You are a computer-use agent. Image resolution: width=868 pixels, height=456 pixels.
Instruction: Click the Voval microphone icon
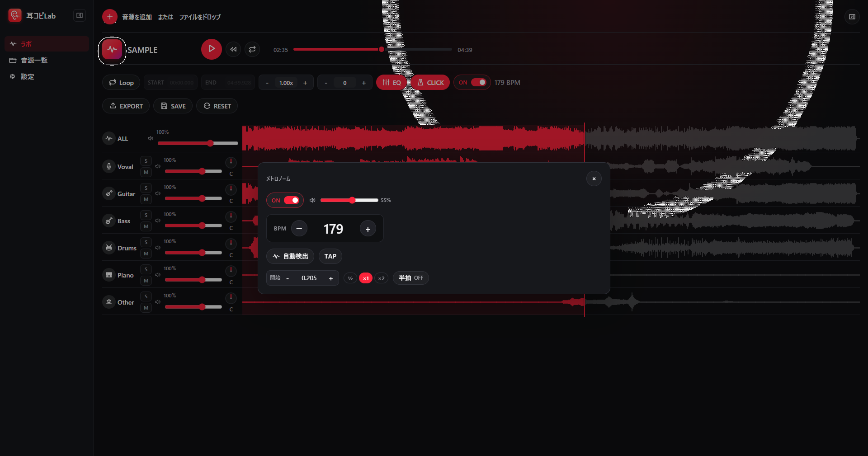[x=109, y=166]
